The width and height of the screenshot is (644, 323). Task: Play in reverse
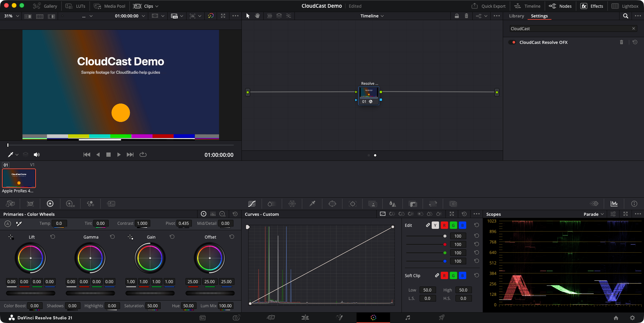(x=98, y=154)
